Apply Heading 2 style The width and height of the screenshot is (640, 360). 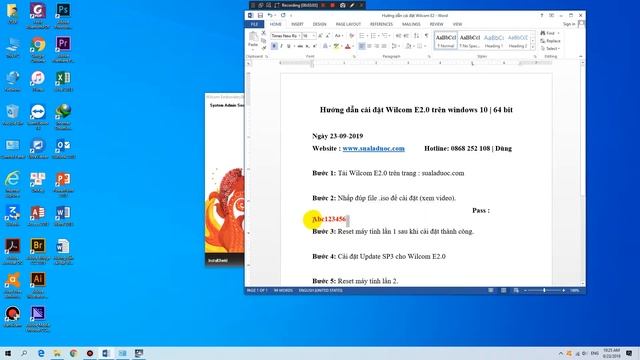coord(518,40)
